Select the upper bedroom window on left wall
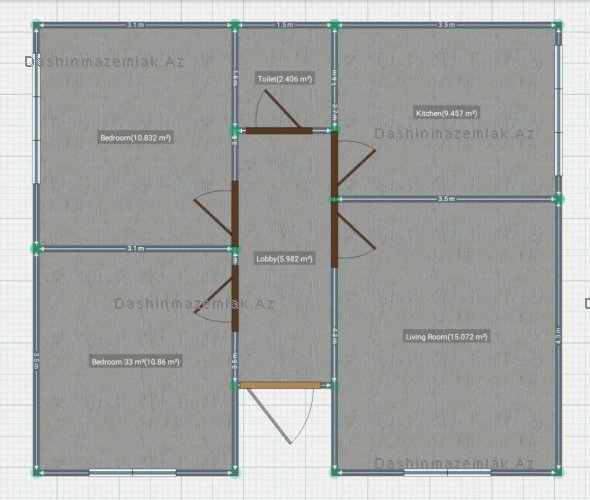The image size is (590, 500). tap(36, 119)
